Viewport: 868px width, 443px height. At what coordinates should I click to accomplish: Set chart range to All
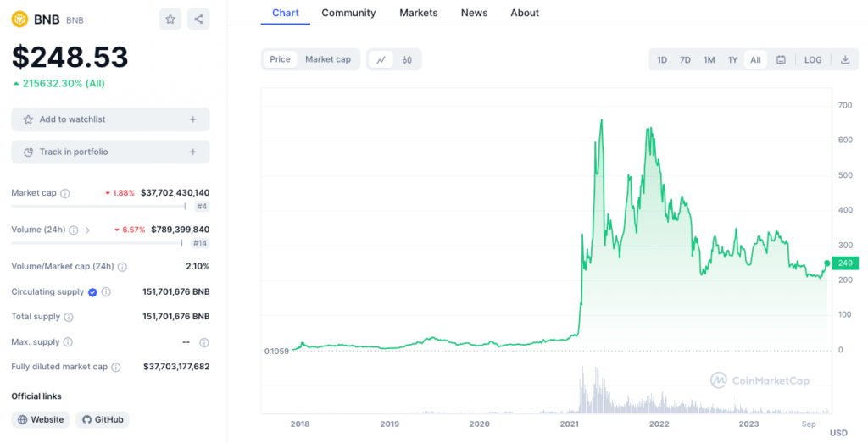(x=755, y=60)
